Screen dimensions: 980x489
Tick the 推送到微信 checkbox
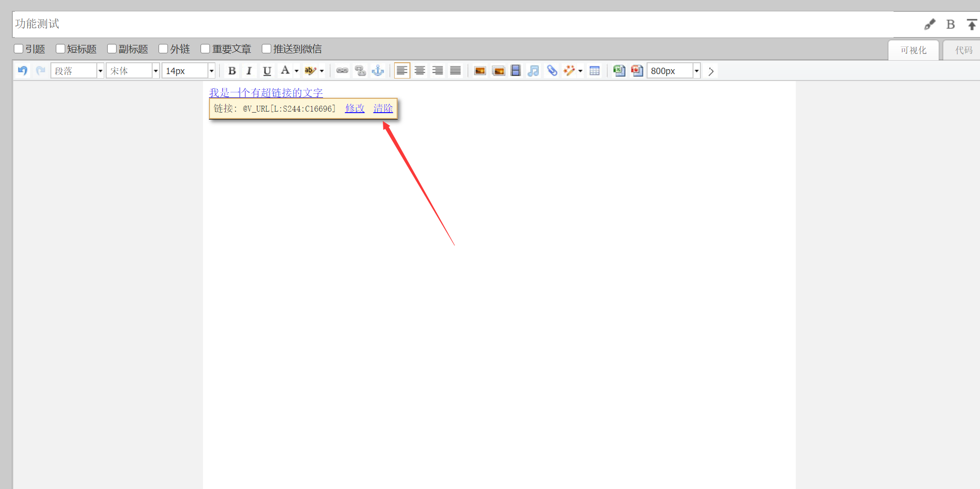tap(267, 48)
